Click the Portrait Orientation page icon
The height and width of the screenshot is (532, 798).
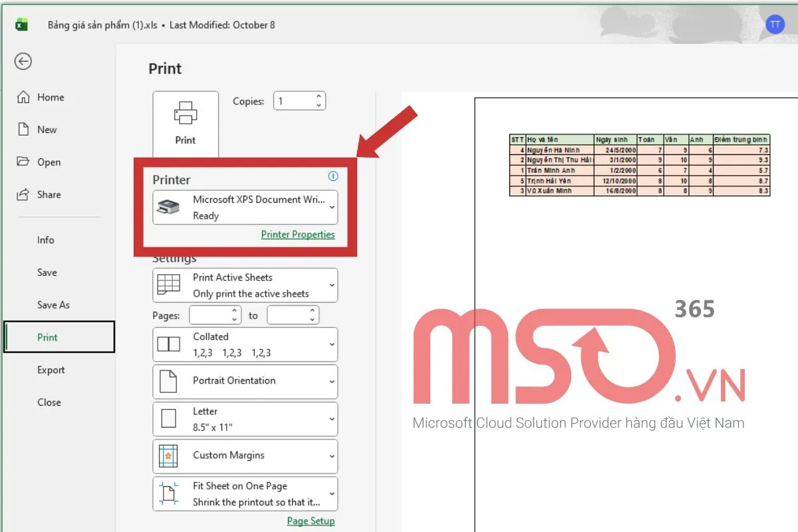pos(169,381)
